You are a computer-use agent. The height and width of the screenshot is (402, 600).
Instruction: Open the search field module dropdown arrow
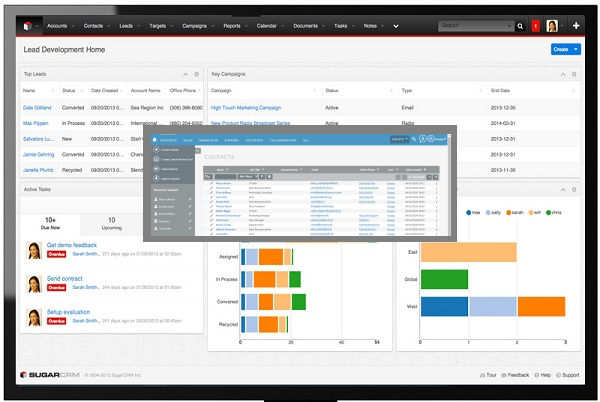tap(509, 26)
